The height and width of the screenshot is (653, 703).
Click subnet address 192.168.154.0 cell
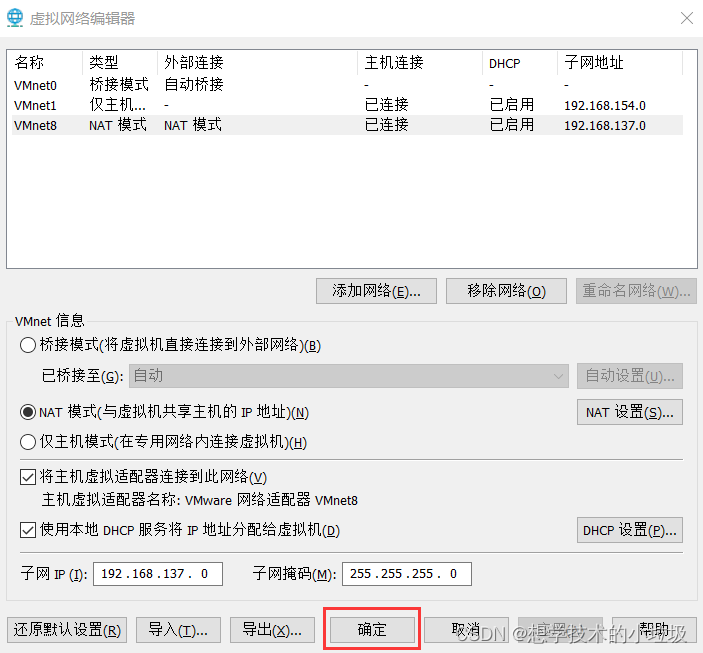pos(605,105)
